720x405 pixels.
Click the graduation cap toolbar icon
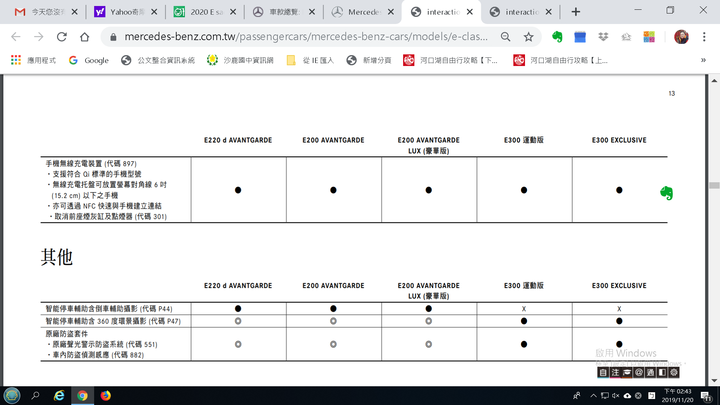coord(627,372)
